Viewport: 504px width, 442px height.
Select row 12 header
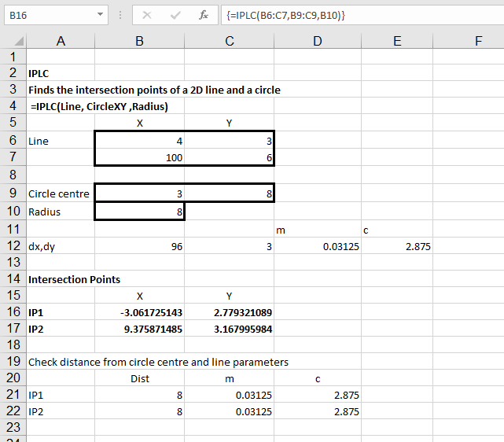[x=13, y=246]
